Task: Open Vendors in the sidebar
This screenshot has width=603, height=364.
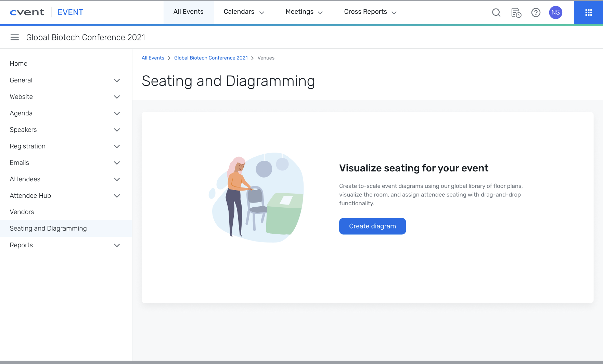Action: (22, 212)
